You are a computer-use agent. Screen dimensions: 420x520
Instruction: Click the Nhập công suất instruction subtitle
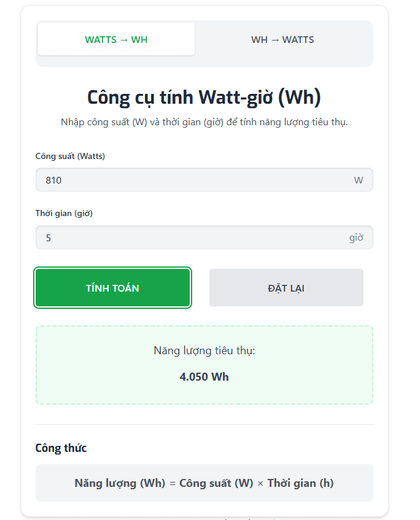pos(204,122)
